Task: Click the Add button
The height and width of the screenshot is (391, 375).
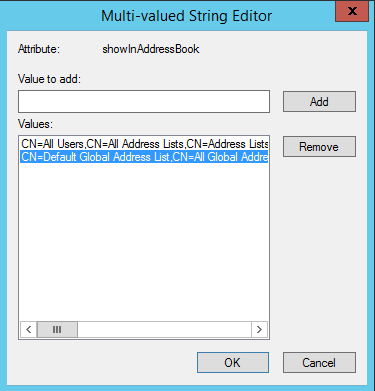Action: coord(319,101)
